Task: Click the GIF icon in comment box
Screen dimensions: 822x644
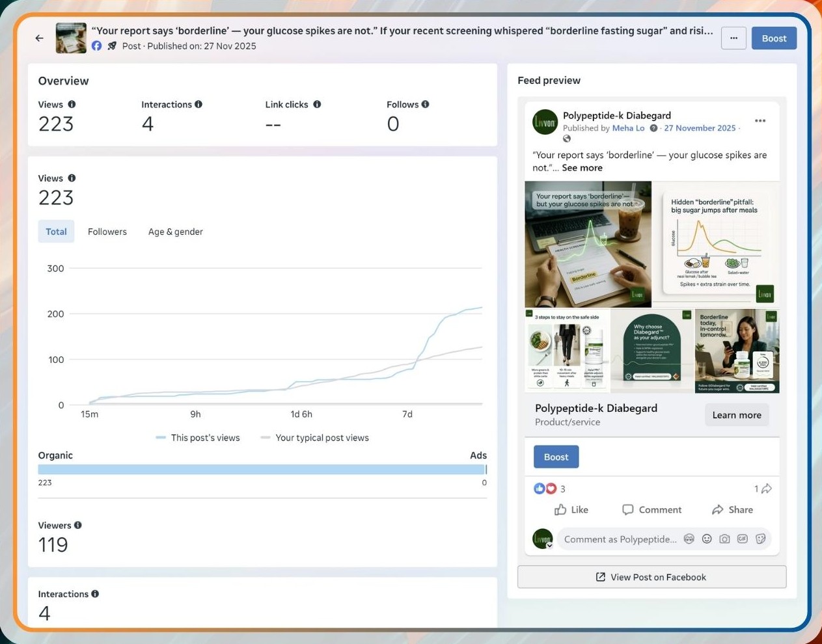Action: pyautogui.click(x=742, y=539)
